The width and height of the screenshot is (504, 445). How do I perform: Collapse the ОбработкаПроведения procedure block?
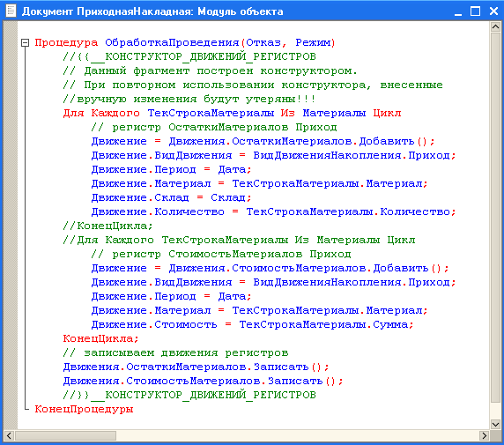tap(25, 43)
